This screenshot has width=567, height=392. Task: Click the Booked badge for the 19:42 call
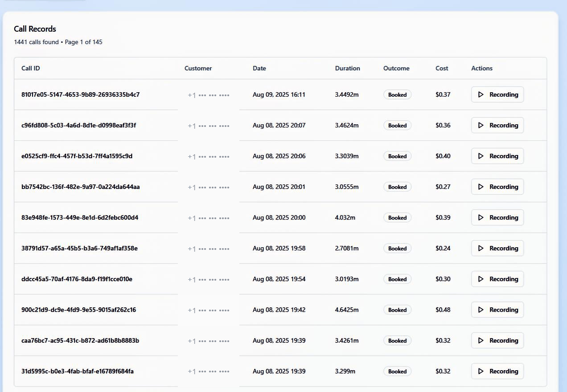tap(397, 310)
